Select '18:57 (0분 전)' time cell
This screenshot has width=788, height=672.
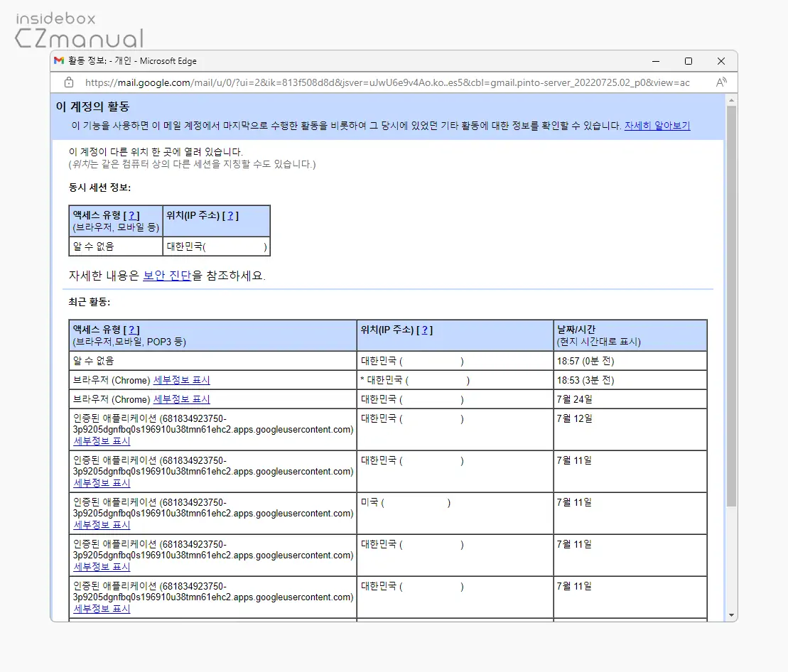coord(630,361)
